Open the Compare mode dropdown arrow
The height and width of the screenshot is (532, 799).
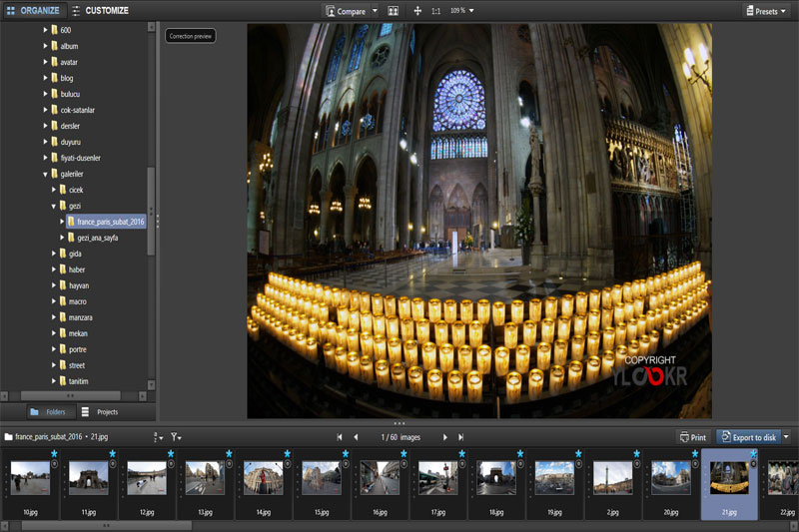tap(376, 10)
